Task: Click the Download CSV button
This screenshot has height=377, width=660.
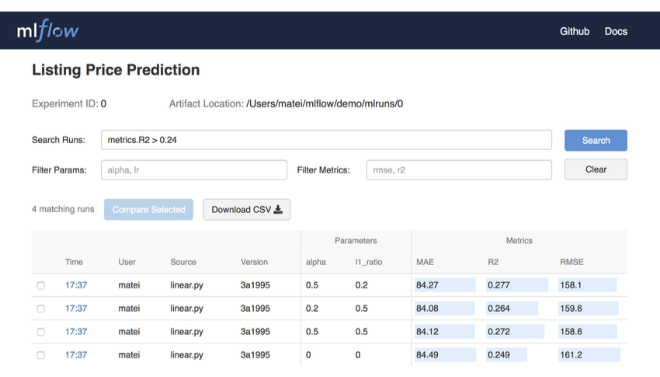Action: (247, 210)
